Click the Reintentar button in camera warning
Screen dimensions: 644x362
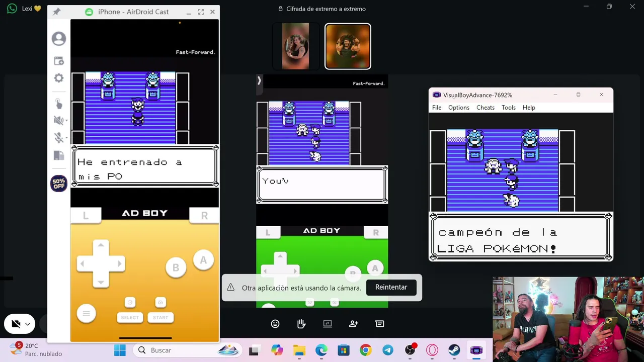391,287
